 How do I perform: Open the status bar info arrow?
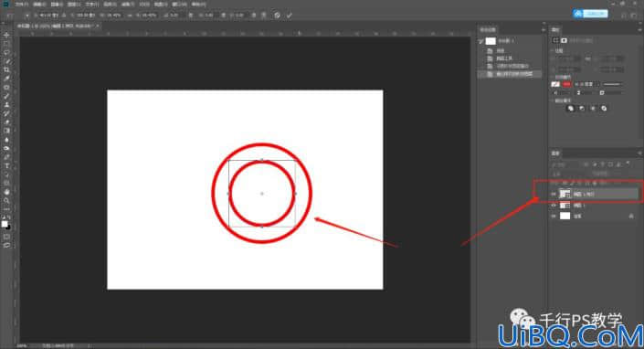click(x=89, y=345)
